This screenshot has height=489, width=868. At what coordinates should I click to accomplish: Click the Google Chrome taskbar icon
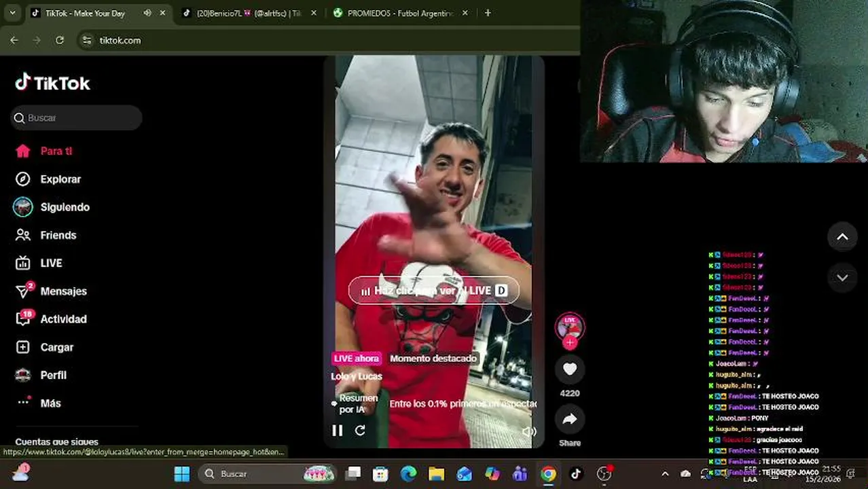point(548,473)
